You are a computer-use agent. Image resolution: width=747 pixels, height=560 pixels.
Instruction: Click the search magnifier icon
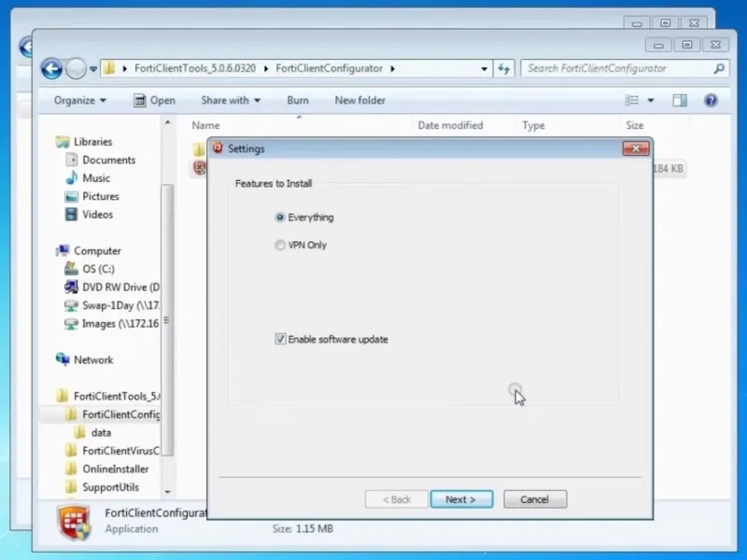pos(719,68)
